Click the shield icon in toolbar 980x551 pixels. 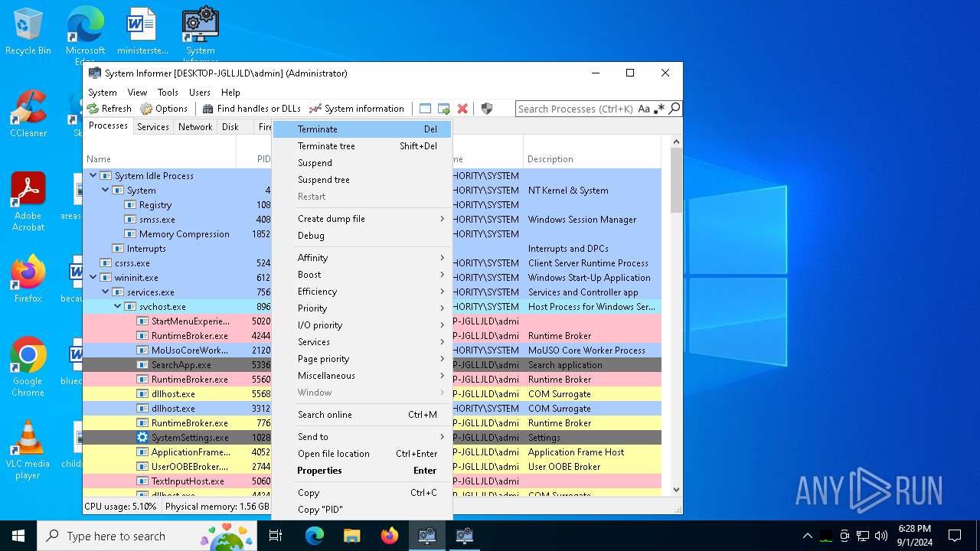[487, 109]
